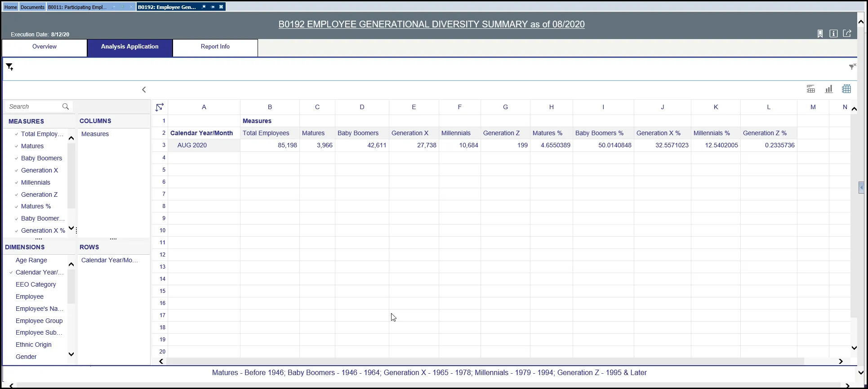Click the information icon in header
The height and width of the screenshot is (389, 868).
pos(833,34)
